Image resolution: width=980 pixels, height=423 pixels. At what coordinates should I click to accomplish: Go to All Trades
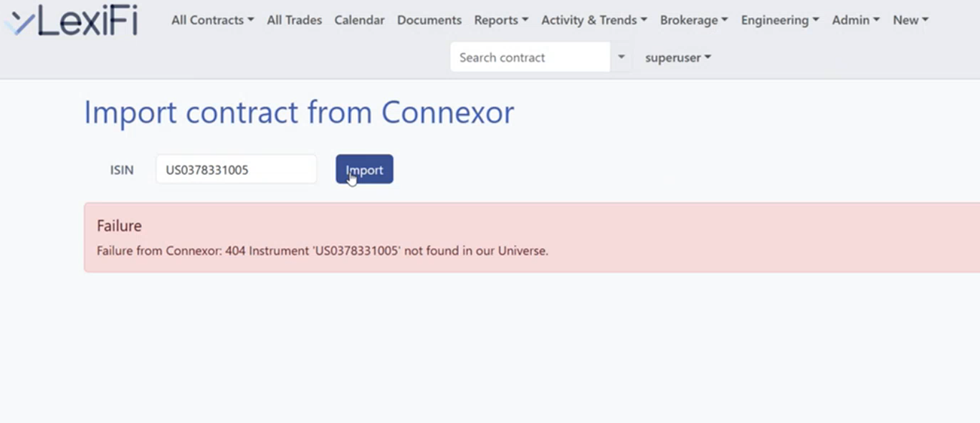click(x=294, y=20)
